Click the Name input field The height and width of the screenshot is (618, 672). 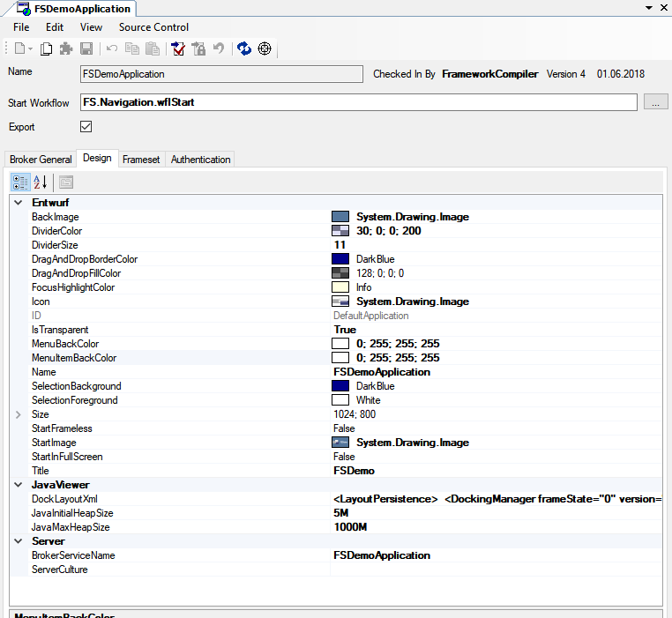221,74
